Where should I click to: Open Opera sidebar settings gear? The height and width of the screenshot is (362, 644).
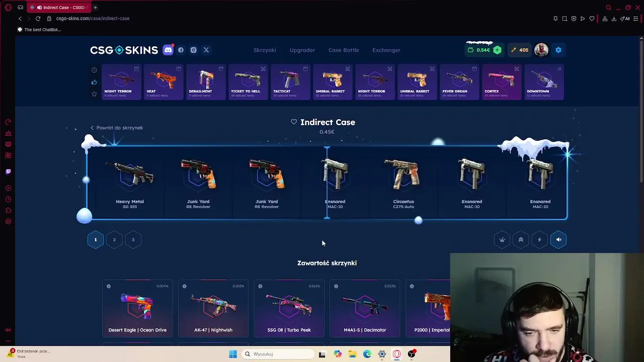click(8, 222)
